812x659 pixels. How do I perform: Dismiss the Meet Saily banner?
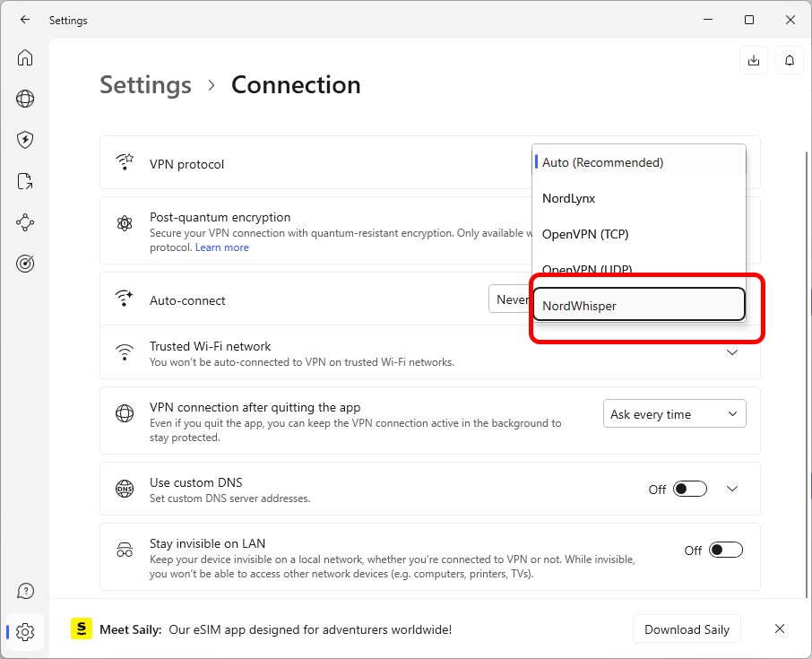[x=780, y=629]
